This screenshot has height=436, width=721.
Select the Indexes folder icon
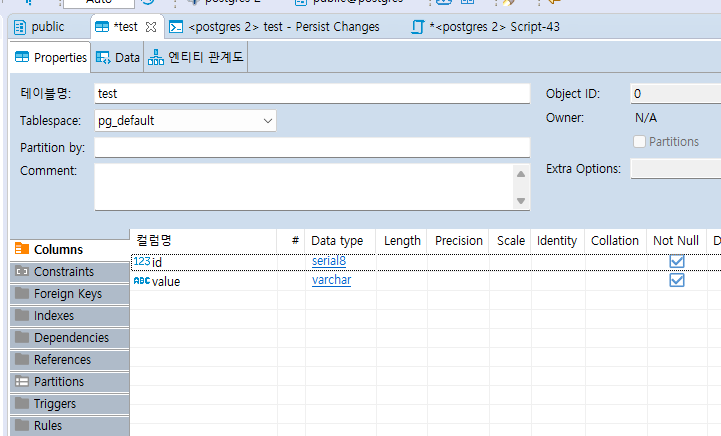(x=22, y=316)
